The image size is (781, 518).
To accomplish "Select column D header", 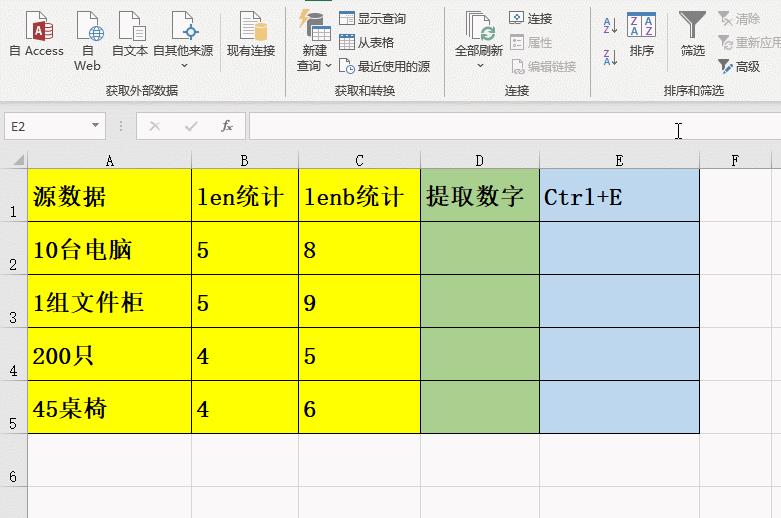I will 479,160.
